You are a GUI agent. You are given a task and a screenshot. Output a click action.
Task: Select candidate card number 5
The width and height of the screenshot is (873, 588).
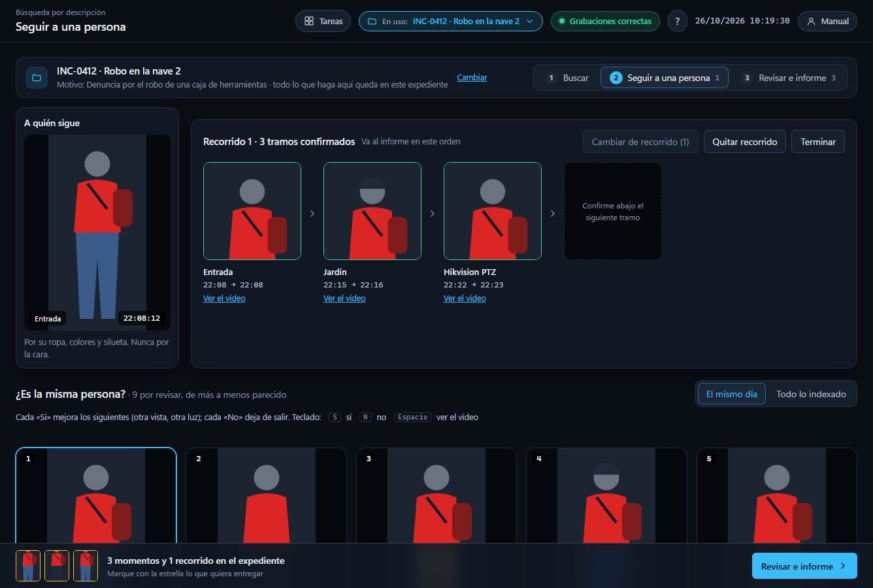pos(777,495)
